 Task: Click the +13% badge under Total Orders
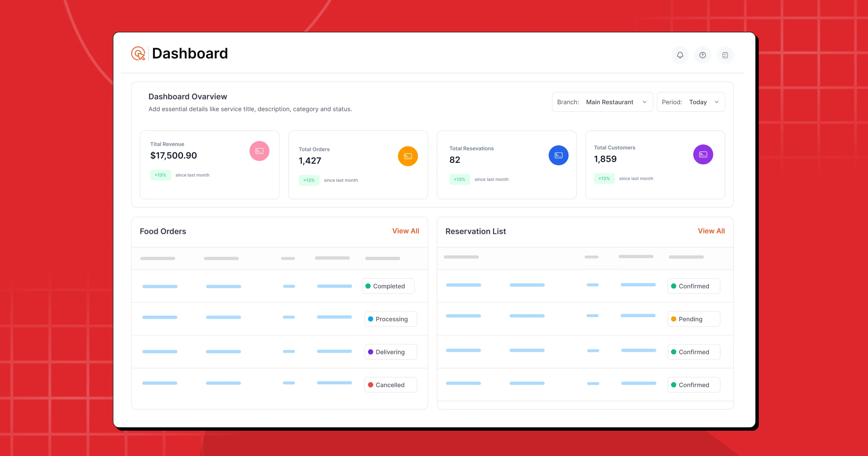point(309,180)
